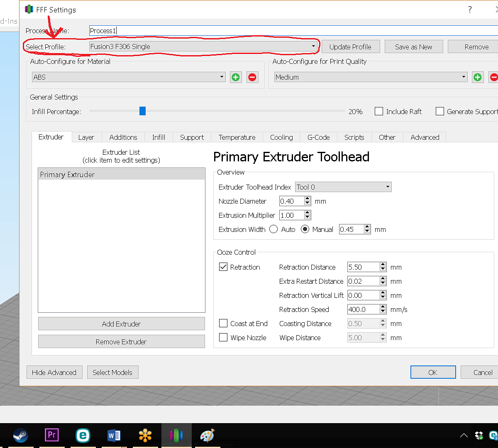
Task: Click Retraction Distance spinner arrows
Action: pos(383,267)
